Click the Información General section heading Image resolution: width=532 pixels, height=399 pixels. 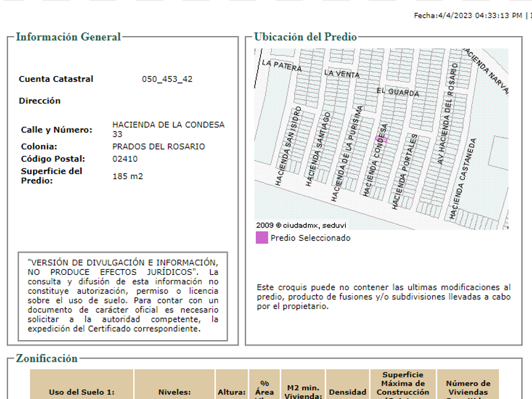(x=68, y=37)
